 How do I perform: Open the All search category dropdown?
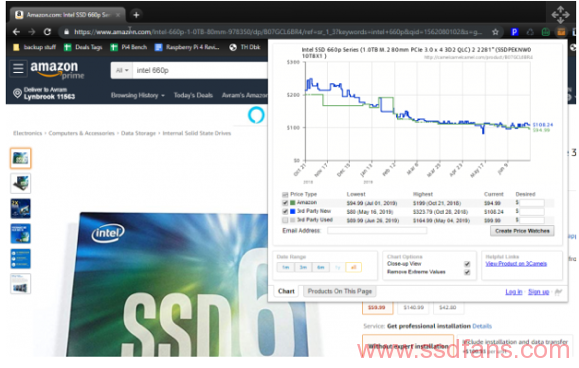tap(122, 70)
